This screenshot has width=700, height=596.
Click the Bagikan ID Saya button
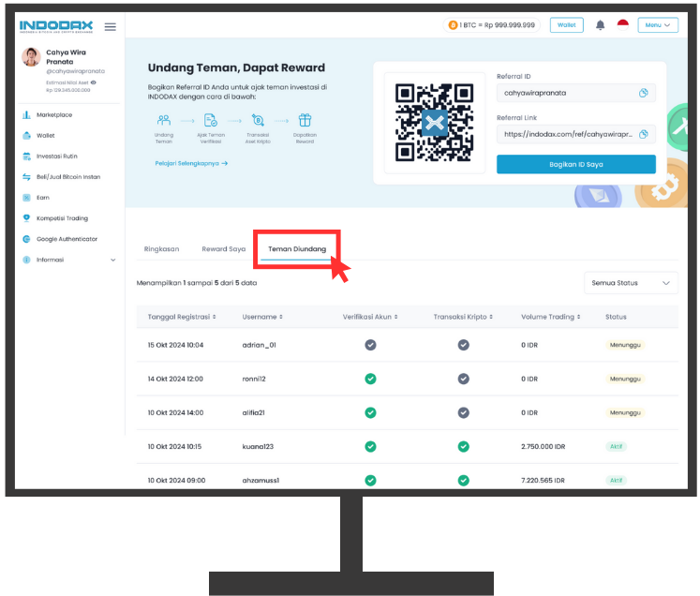pos(576,164)
